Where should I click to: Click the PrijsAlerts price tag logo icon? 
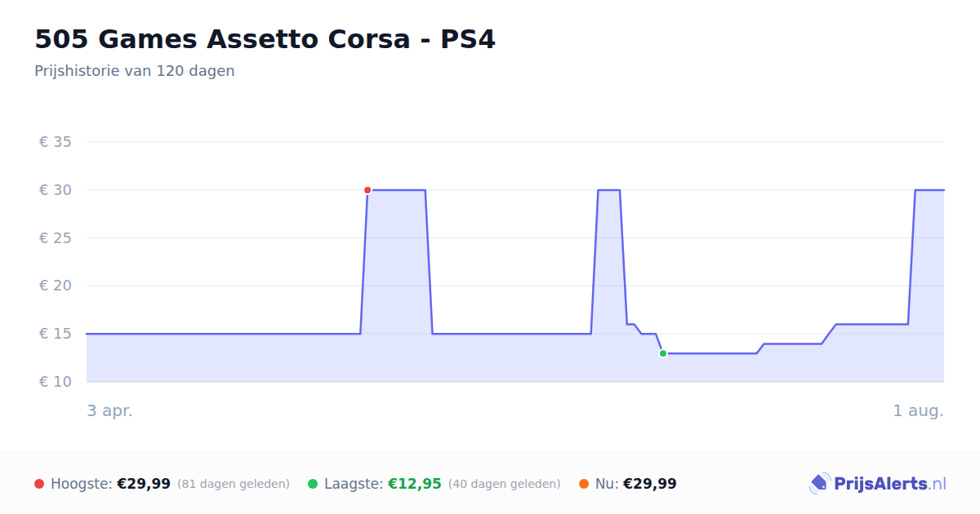pyautogui.click(x=819, y=484)
